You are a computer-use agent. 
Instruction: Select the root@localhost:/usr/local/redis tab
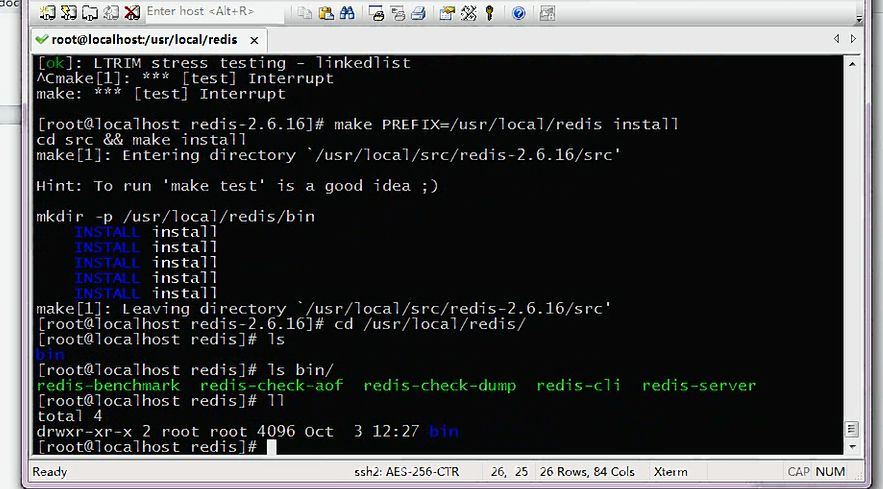tap(144, 40)
